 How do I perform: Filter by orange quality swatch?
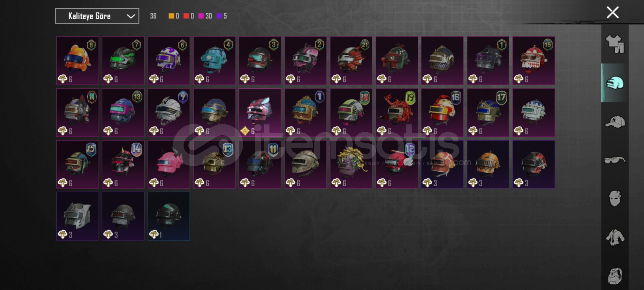click(x=171, y=16)
